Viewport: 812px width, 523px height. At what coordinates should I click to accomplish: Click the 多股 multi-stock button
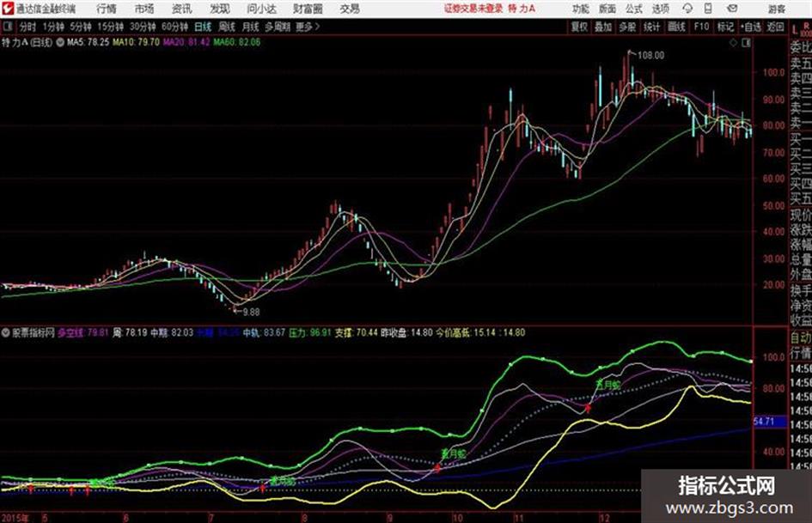627,27
